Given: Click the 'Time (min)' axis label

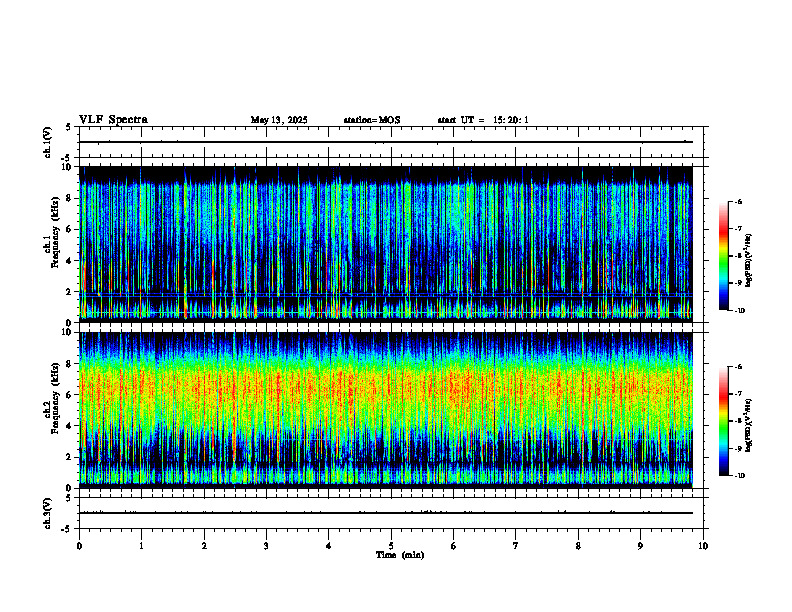Looking at the screenshot, I should [400, 555].
